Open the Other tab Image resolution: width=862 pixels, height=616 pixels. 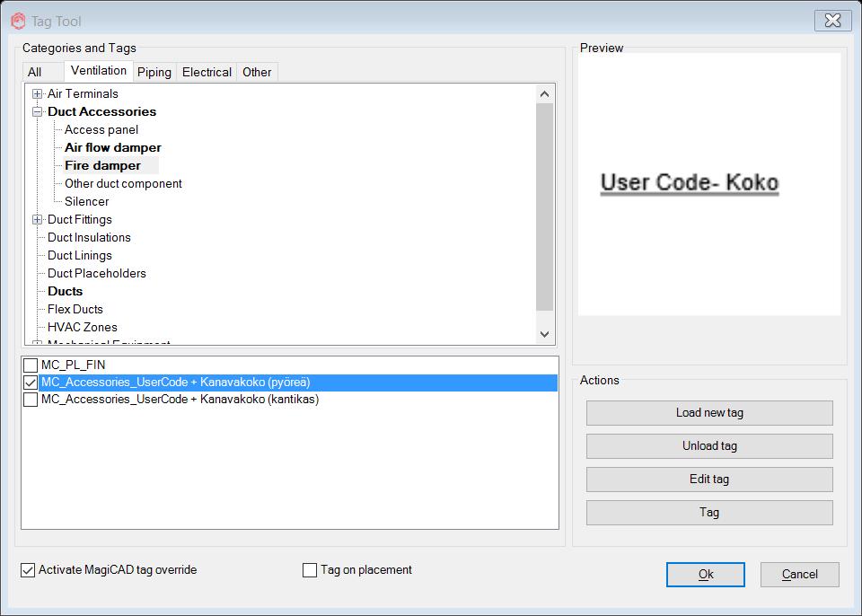(x=257, y=72)
